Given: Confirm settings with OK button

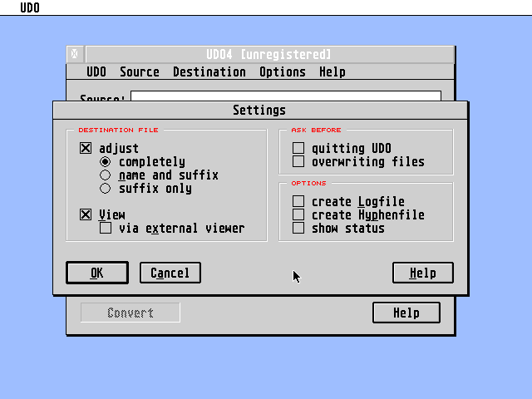Looking at the screenshot, I should (97, 273).
